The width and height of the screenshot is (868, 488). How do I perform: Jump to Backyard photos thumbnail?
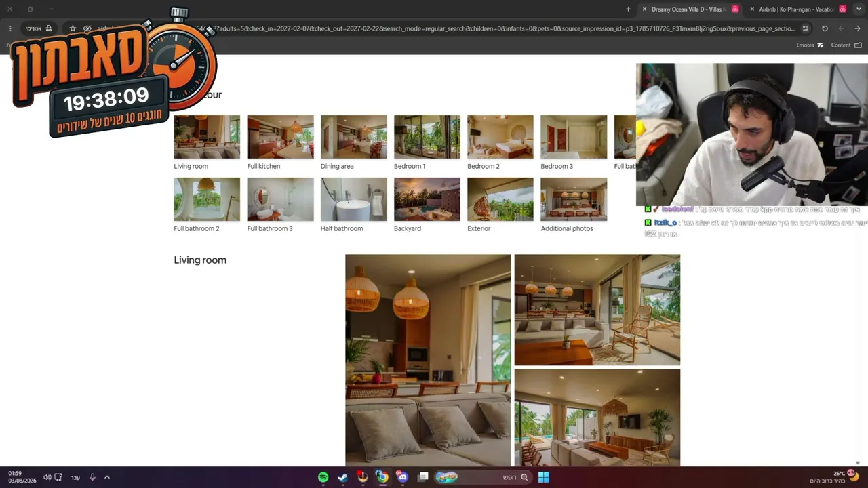427,199
